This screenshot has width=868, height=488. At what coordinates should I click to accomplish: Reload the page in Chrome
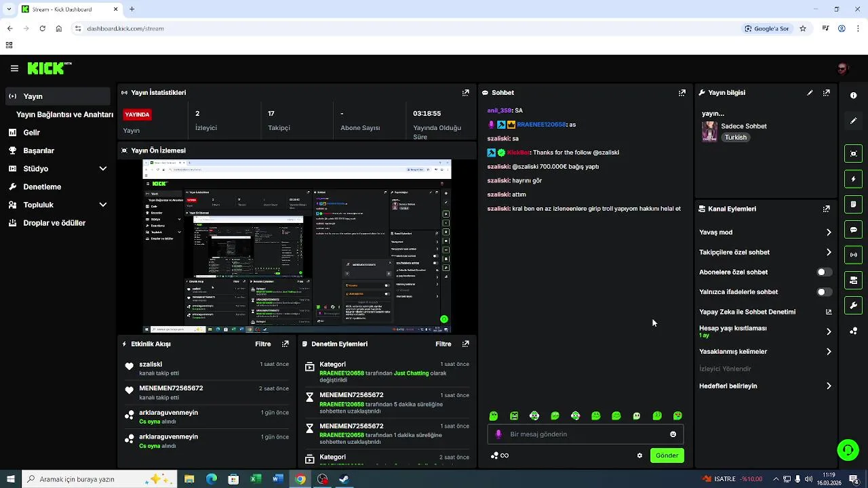pos(42,28)
